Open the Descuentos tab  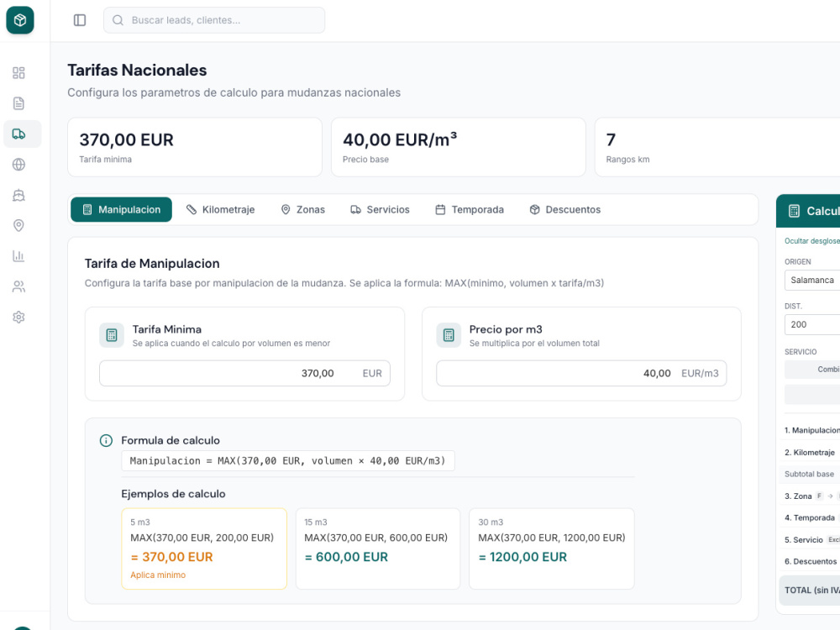565,209
